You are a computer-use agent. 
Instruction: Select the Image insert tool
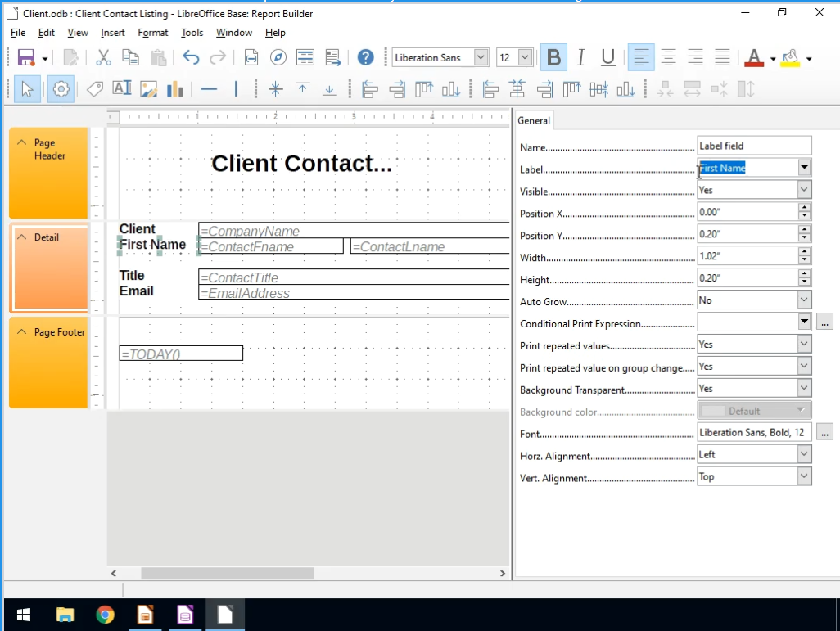coord(148,89)
